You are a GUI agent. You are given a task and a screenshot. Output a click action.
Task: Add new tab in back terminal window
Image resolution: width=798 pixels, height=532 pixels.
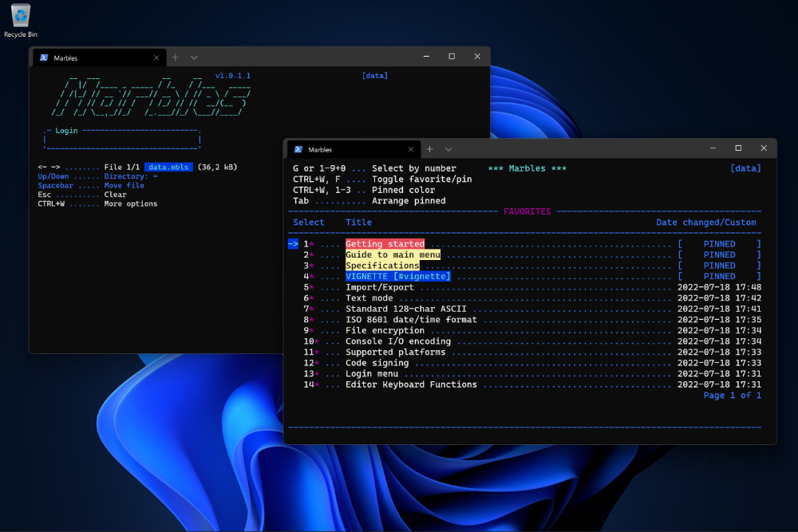pyautogui.click(x=175, y=57)
